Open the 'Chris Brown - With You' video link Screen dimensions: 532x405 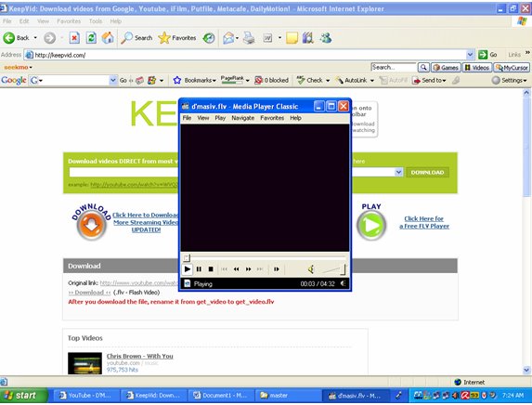pos(140,356)
